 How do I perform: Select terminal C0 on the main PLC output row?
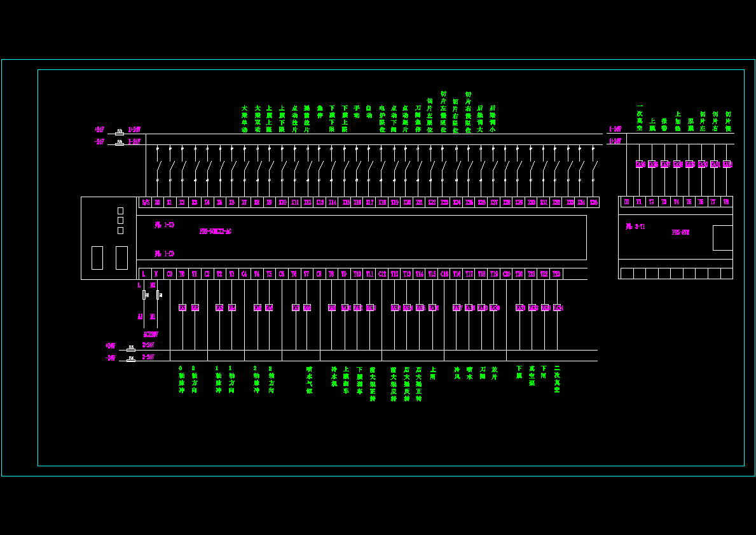click(170, 274)
